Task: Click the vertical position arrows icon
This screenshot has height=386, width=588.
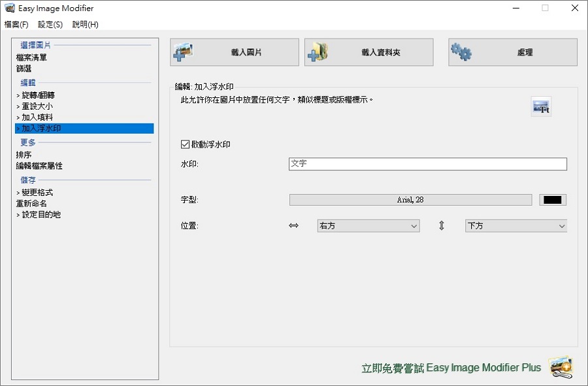Action: click(442, 225)
